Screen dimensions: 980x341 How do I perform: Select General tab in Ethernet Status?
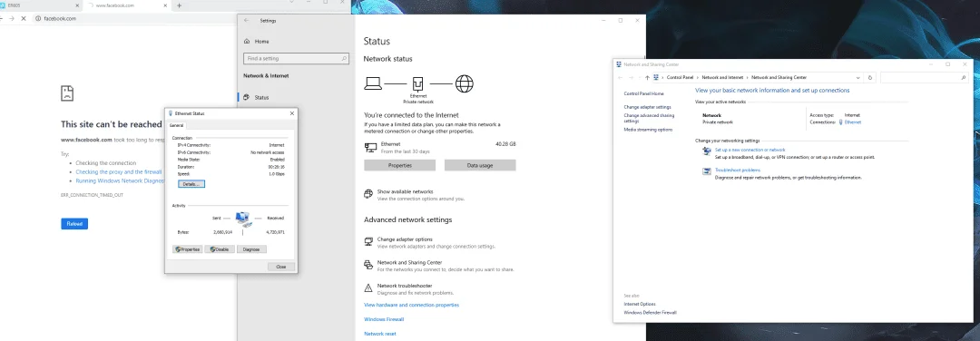click(x=176, y=125)
